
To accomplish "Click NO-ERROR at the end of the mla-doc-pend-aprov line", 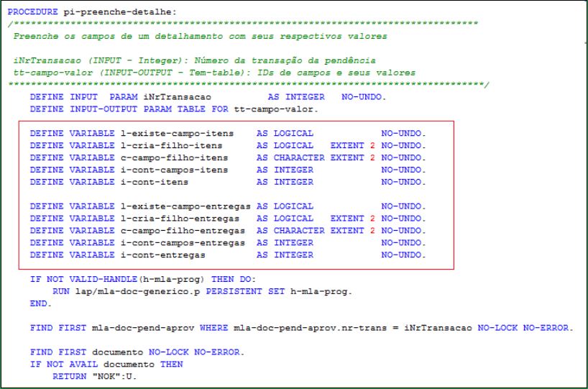I will pos(548,328).
